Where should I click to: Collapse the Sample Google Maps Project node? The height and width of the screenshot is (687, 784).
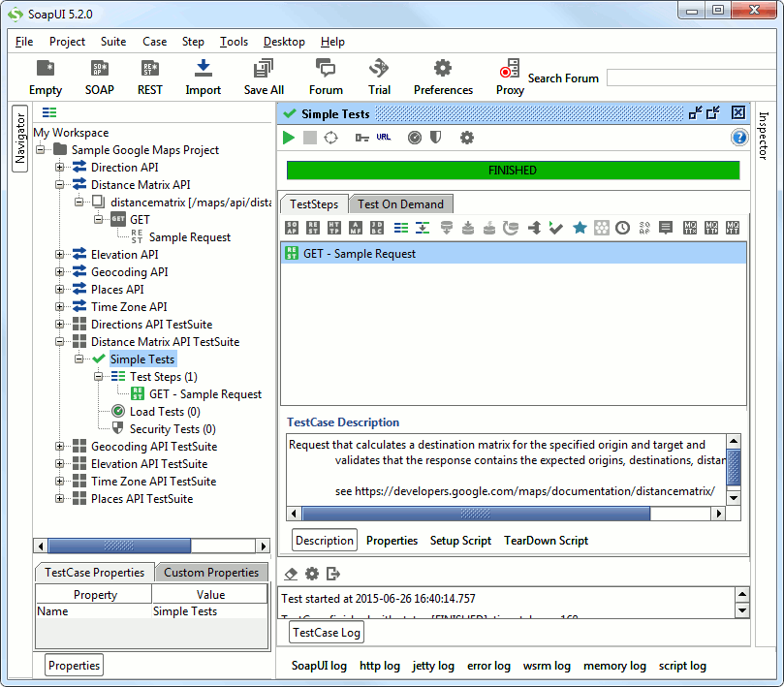41,150
